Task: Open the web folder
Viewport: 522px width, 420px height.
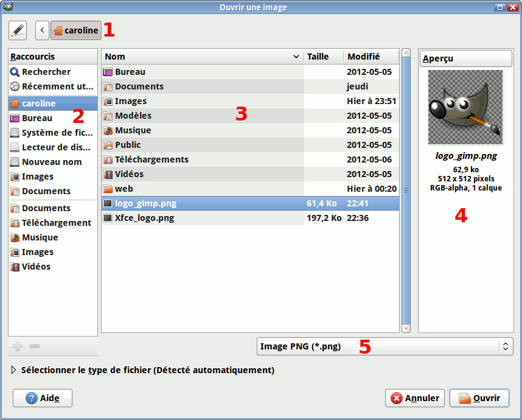Action: click(124, 189)
